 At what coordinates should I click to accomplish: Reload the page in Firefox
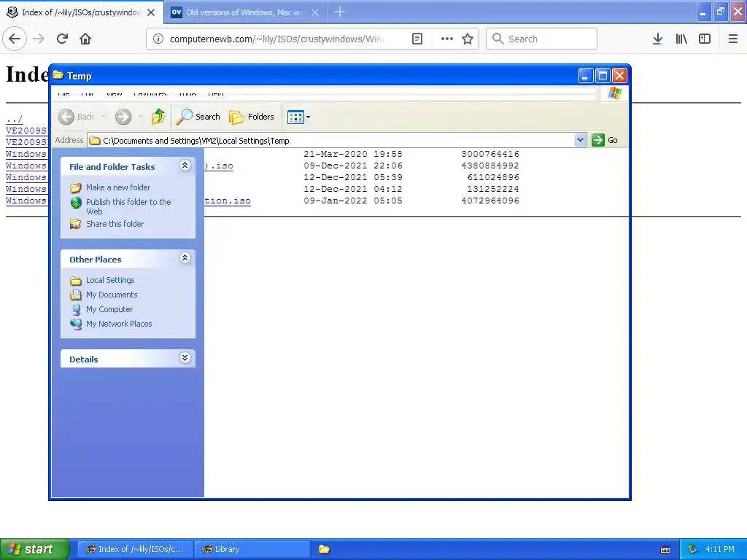click(63, 39)
